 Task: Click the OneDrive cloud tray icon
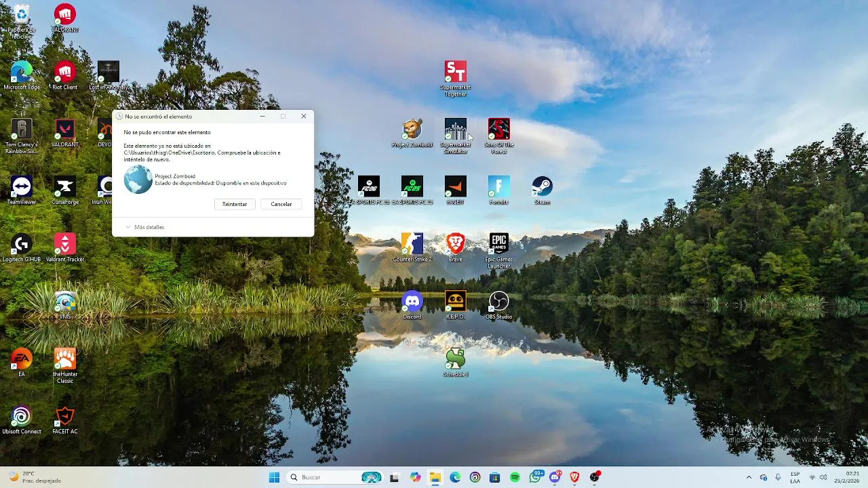tap(764, 477)
